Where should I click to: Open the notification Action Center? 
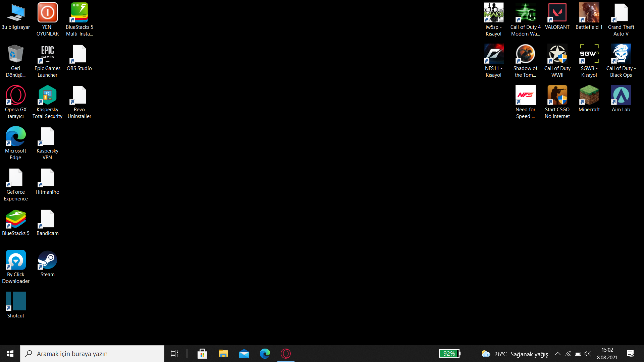tap(630, 354)
